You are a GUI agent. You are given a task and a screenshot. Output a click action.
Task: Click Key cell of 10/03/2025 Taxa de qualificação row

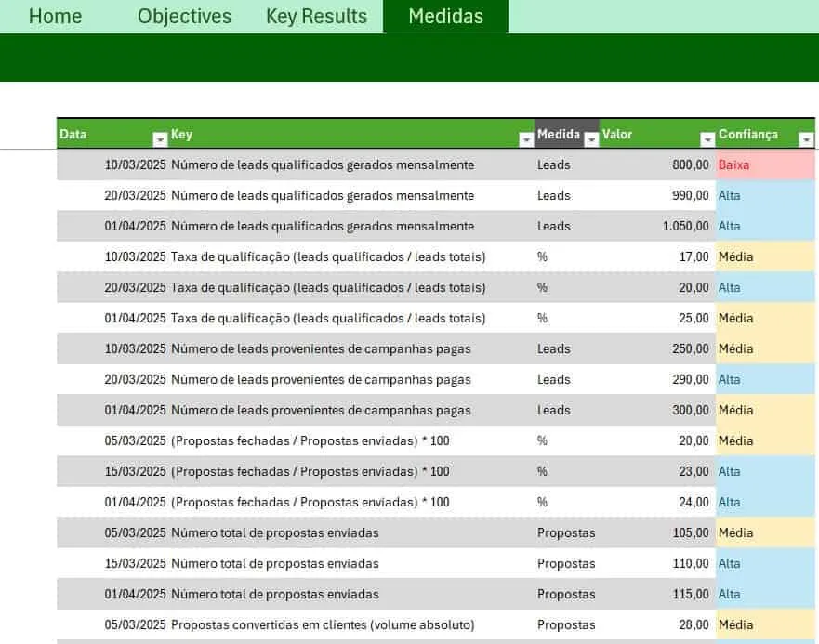click(x=351, y=257)
